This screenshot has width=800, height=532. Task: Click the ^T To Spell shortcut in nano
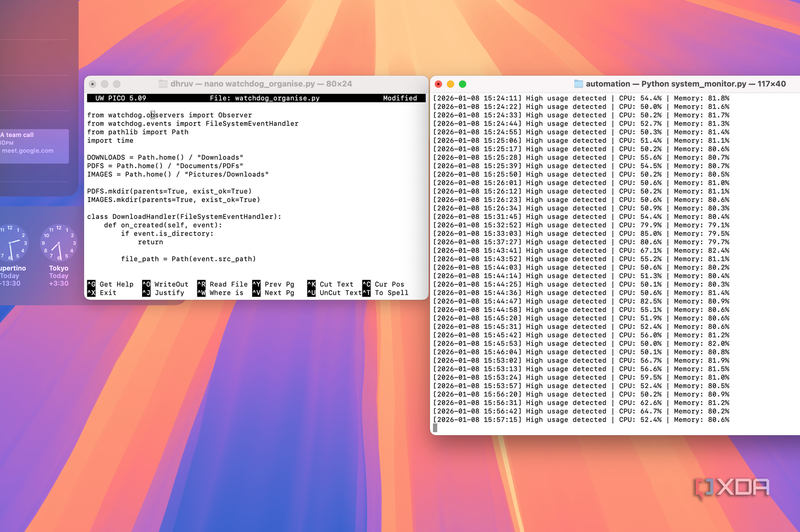[x=386, y=293]
